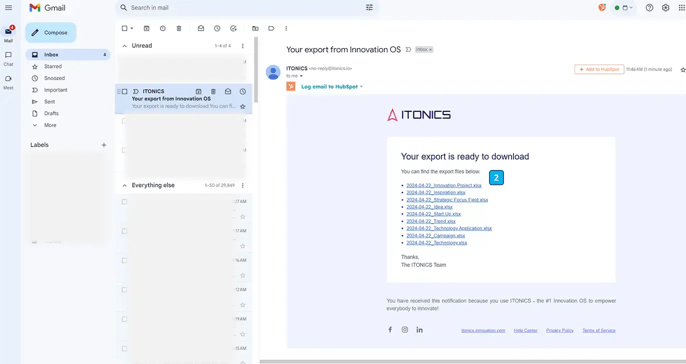
Task: Open the More options three-dot icon in the toolbar
Action: point(286,28)
